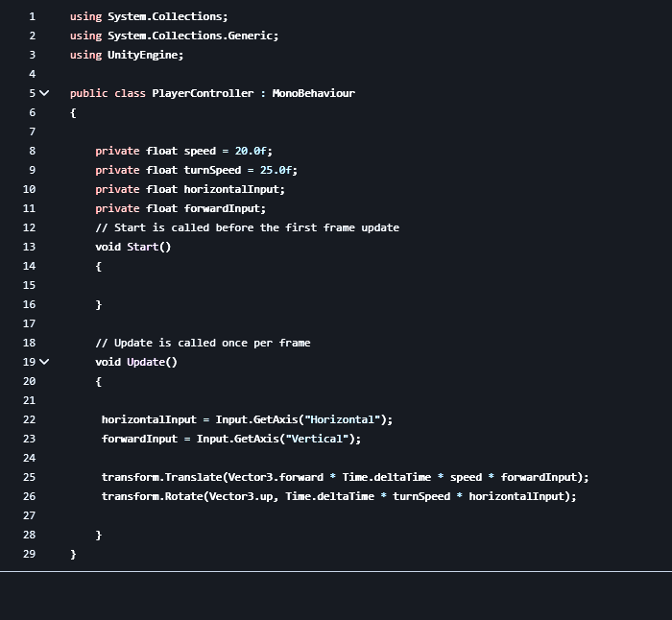Click System.Collections.Generic namespace text
Image resolution: width=672 pixels, height=620 pixels.
pos(190,36)
